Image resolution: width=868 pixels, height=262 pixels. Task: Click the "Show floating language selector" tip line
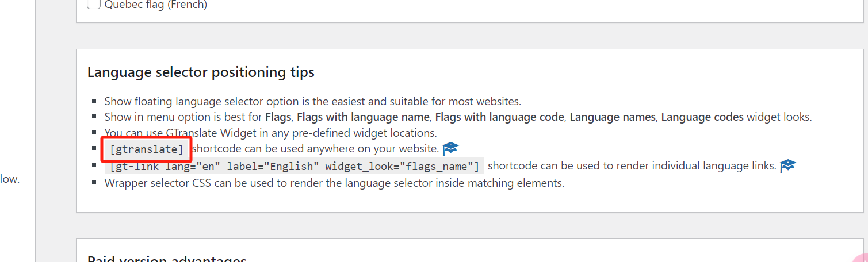pos(312,102)
